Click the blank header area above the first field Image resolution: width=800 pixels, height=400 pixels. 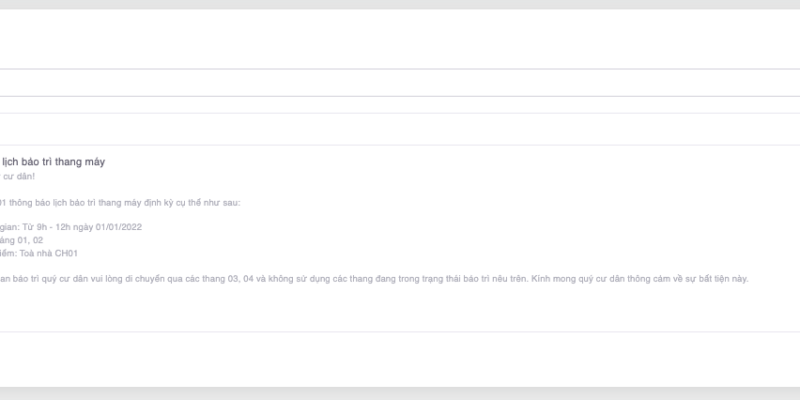(x=400, y=40)
